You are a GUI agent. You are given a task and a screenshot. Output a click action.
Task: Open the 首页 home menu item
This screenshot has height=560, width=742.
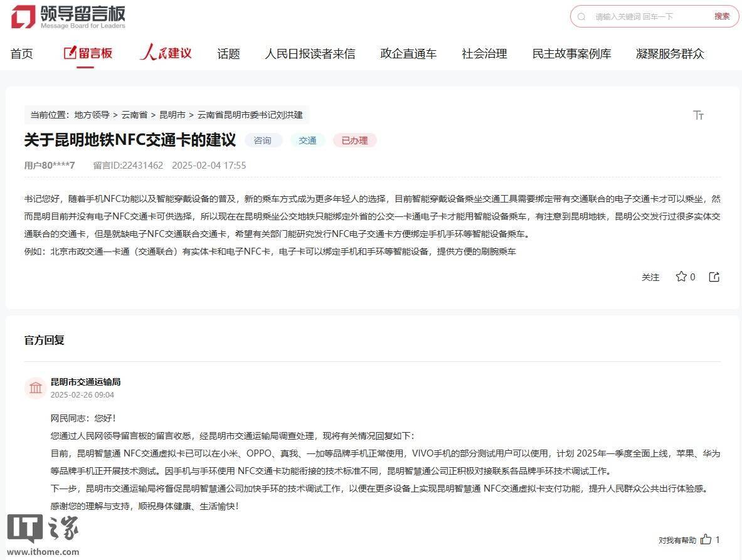pyautogui.click(x=22, y=54)
